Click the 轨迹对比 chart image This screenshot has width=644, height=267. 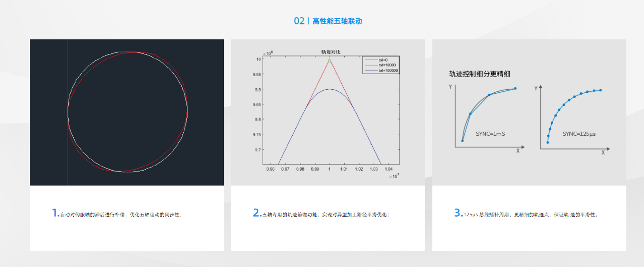tap(328, 113)
